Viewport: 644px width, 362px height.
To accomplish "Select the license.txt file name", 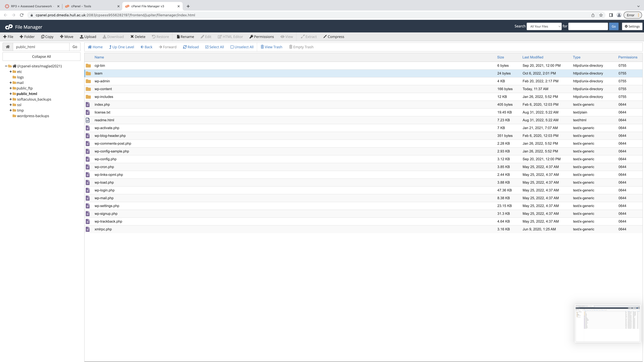I will tap(102, 112).
